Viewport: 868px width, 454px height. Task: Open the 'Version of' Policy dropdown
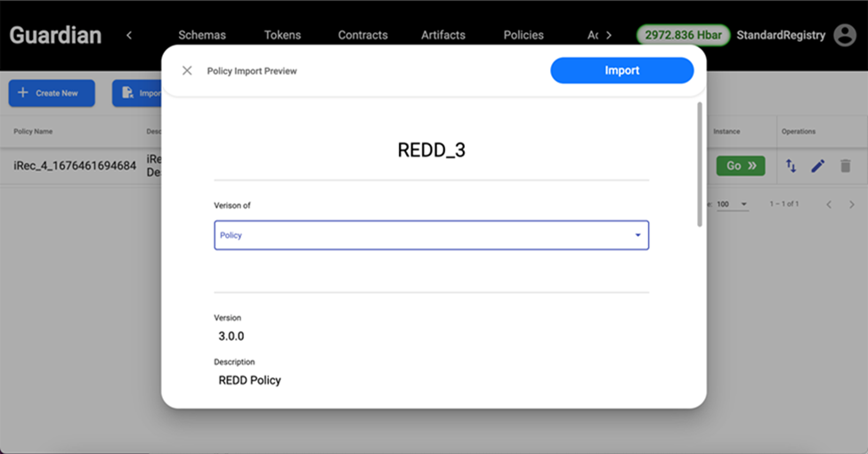pos(431,235)
